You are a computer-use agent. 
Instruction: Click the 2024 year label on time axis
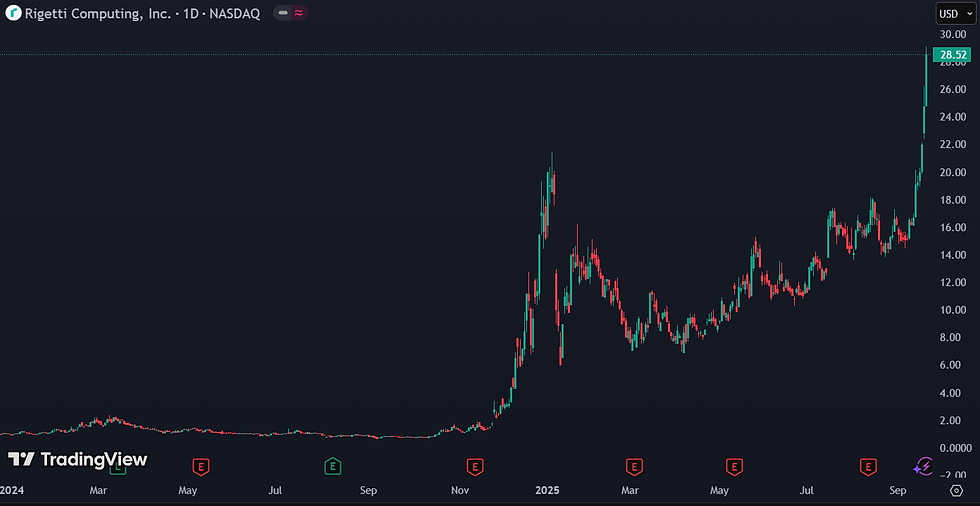coord(11,490)
